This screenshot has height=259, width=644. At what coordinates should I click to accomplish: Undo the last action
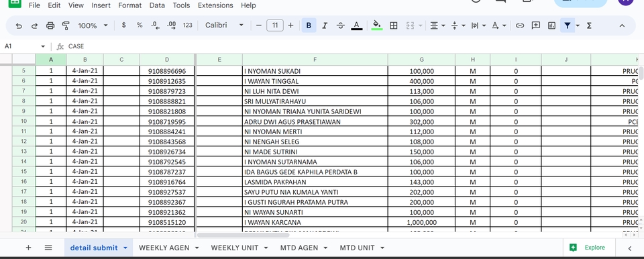(x=19, y=25)
